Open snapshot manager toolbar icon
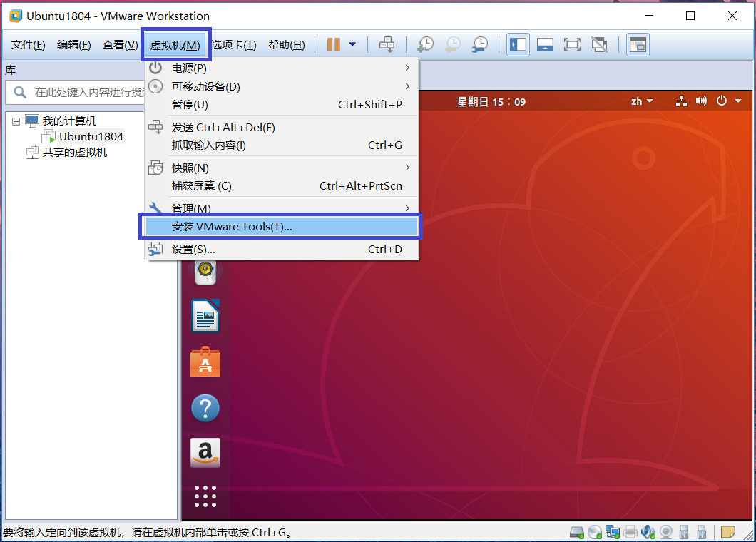Viewport: 756px width, 542px height. 480,44
